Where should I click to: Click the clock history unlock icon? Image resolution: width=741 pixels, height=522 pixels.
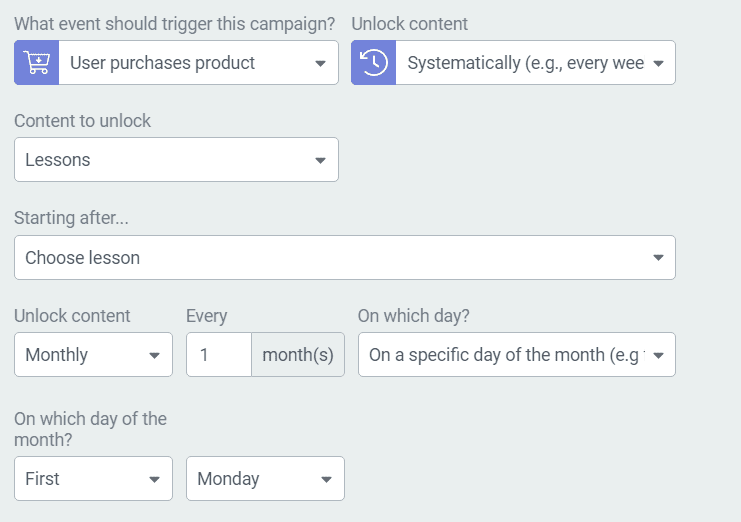tap(374, 63)
